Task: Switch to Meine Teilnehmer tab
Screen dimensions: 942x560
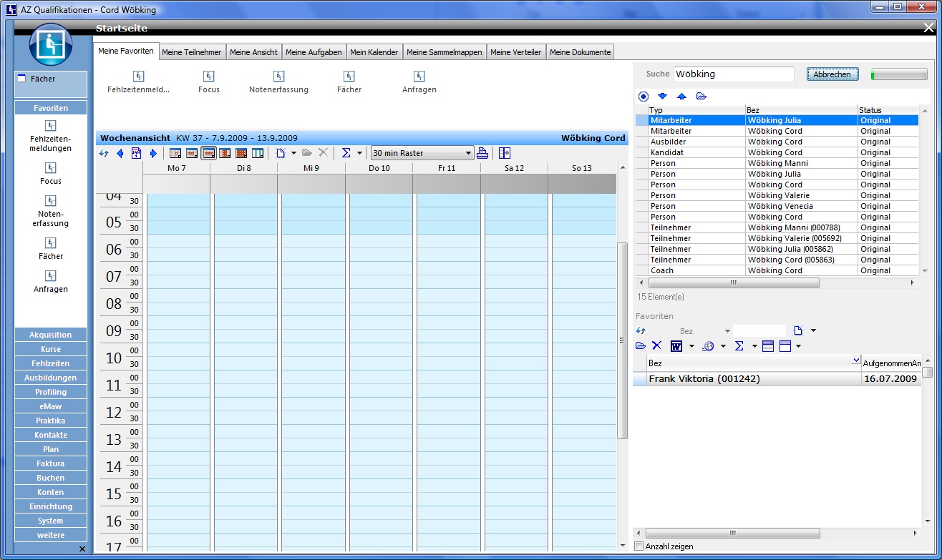Action: tap(191, 52)
